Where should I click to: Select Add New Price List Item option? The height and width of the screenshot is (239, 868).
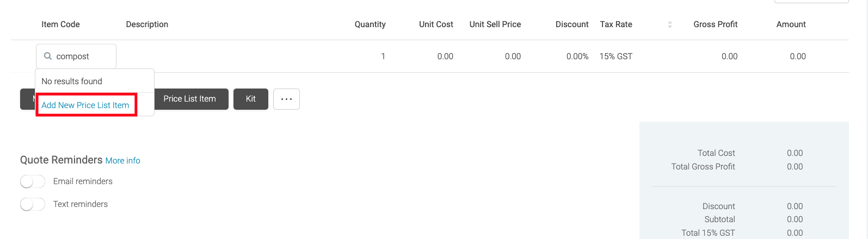tap(85, 105)
